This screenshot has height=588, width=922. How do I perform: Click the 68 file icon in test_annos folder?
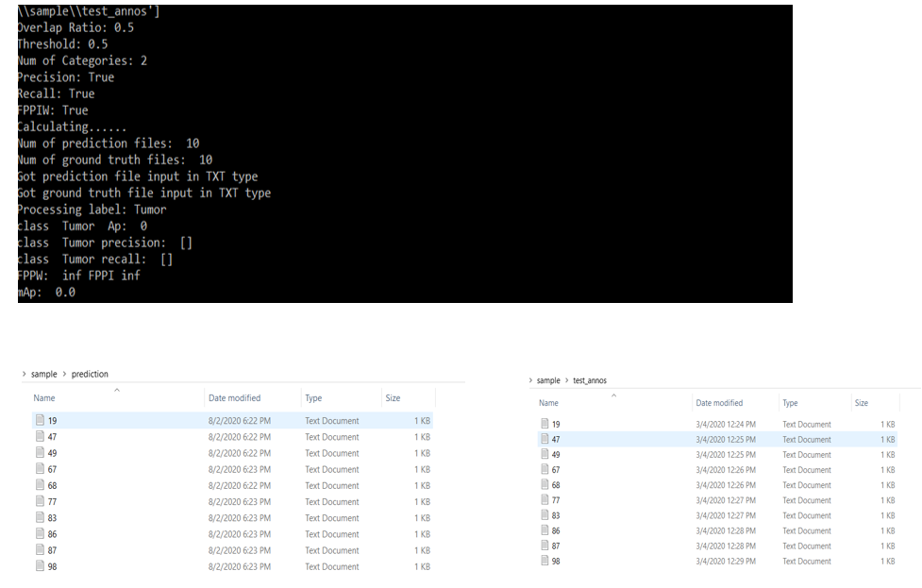(x=545, y=485)
